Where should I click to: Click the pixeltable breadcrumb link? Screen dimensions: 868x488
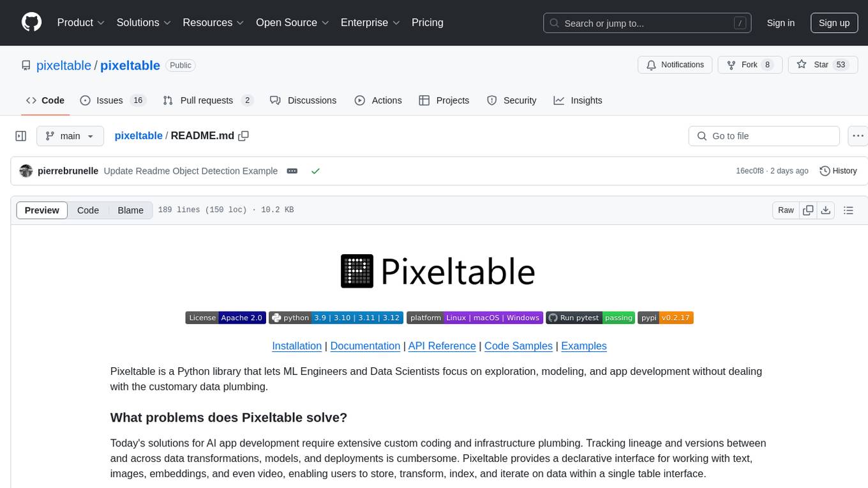tap(138, 136)
